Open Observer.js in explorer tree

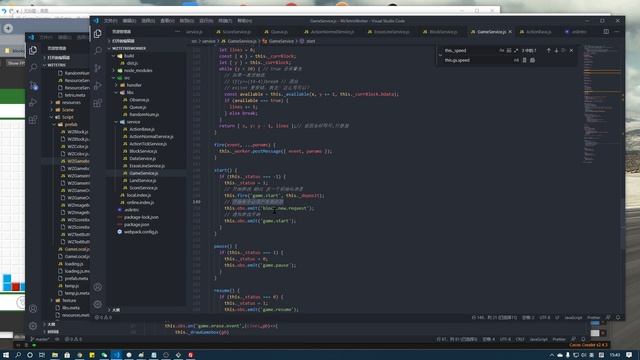click(139, 100)
